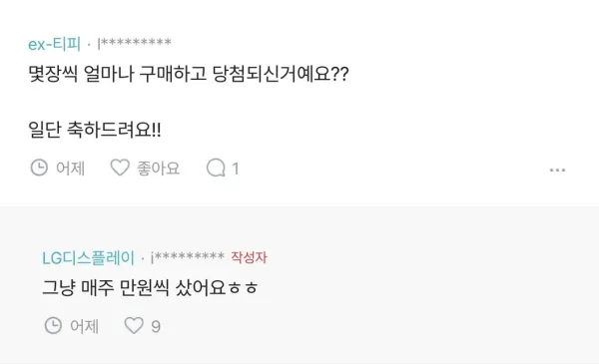This screenshot has width=599, height=364.
Task: Like the LG디스플레이 reply with heart icon
Action: tap(134, 325)
